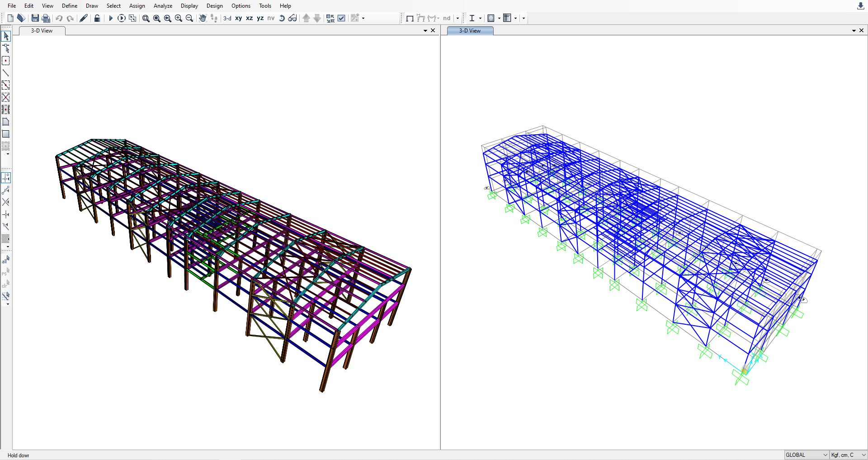Open the Kgf, cm, C units dropdown

[849, 455]
